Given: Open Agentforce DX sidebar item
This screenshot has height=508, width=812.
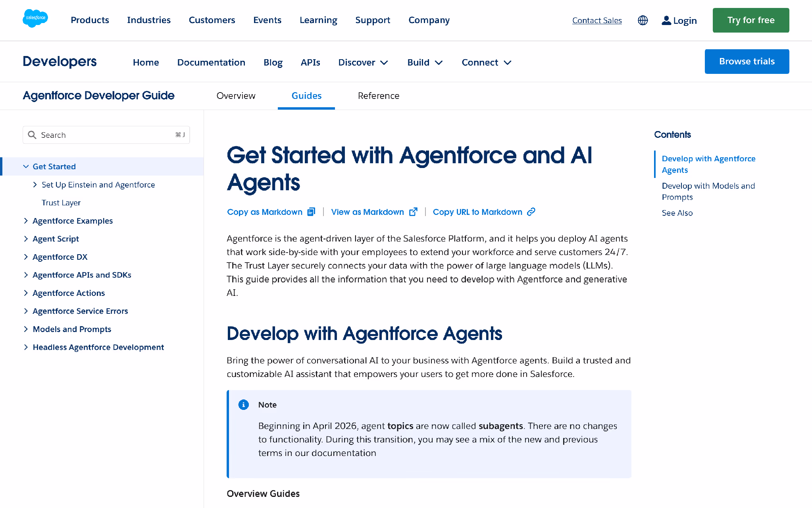Looking at the screenshot, I should pos(60,257).
